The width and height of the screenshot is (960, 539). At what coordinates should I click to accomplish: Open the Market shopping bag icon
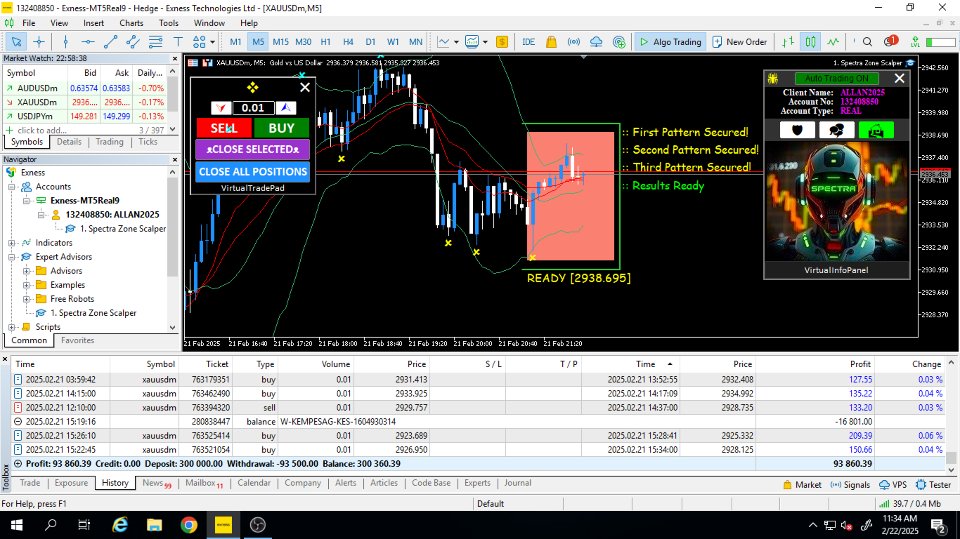coord(551,42)
